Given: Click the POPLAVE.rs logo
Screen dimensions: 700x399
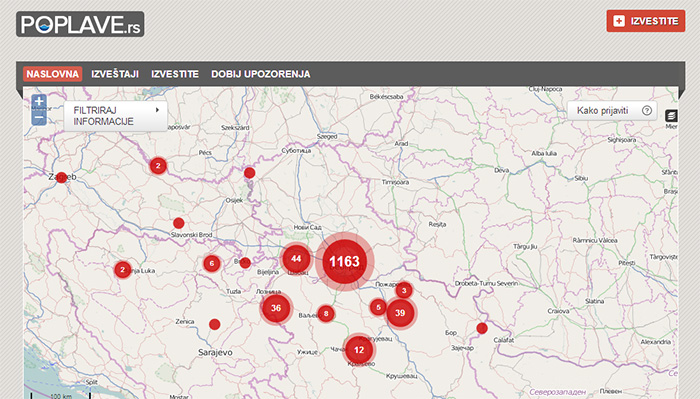Looking at the screenshot, I should tap(80, 24).
